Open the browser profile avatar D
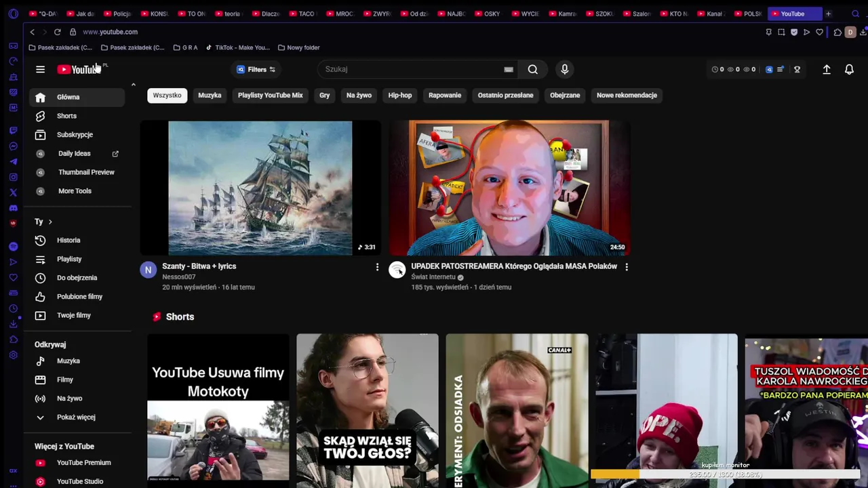 tap(850, 32)
